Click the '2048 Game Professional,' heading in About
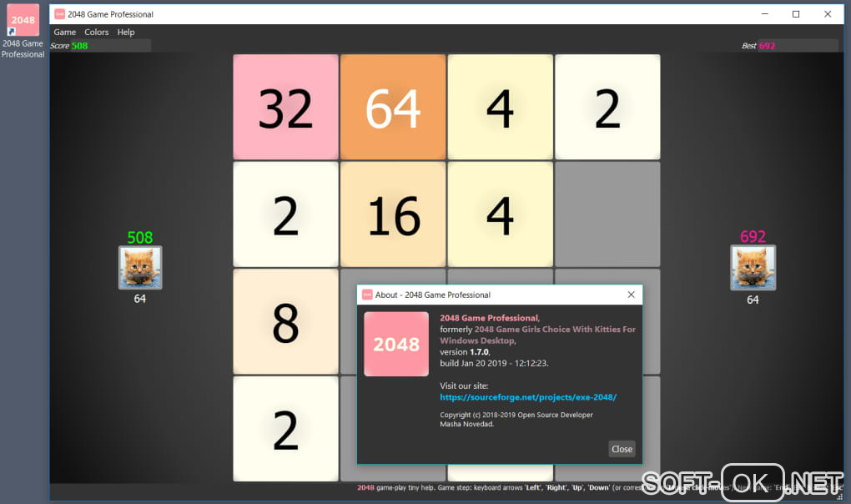This screenshot has width=851, height=504. coord(490,318)
